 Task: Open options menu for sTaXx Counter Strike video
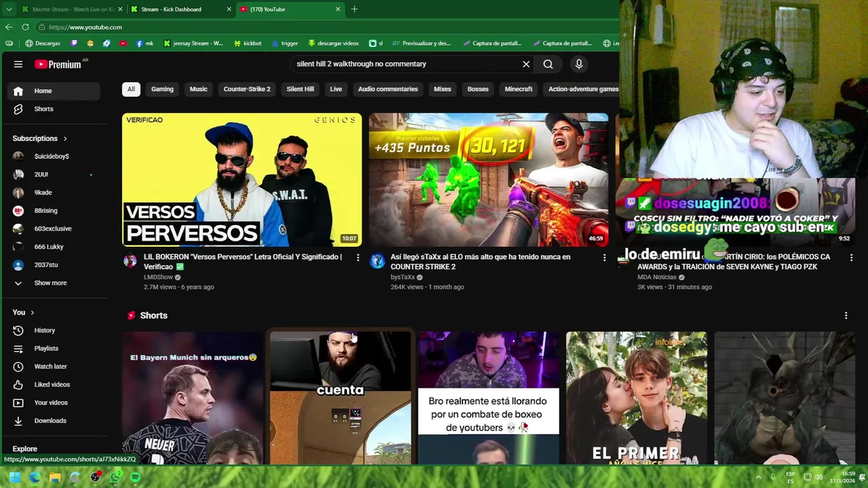point(604,258)
